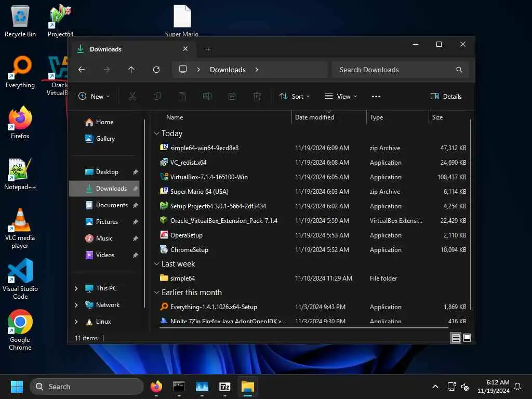The image size is (532, 399).
Task: Open 7-Zip from the taskbar
Action: pyautogui.click(x=225, y=387)
